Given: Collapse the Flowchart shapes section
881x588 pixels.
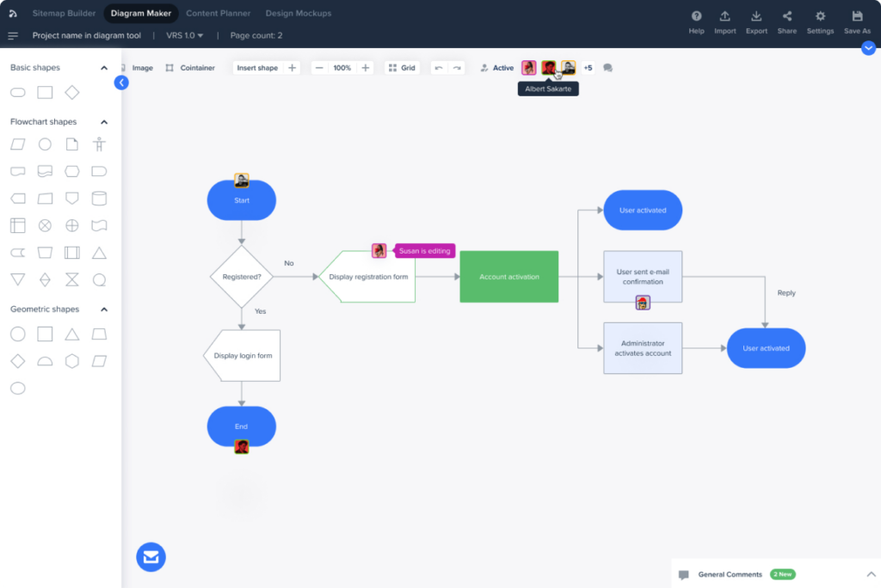Looking at the screenshot, I should coord(104,121).
